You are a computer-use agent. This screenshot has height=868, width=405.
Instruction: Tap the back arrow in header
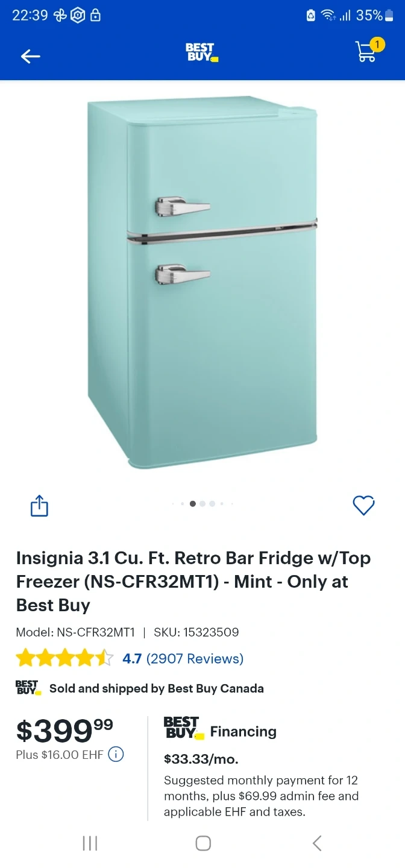click(30, 56)
